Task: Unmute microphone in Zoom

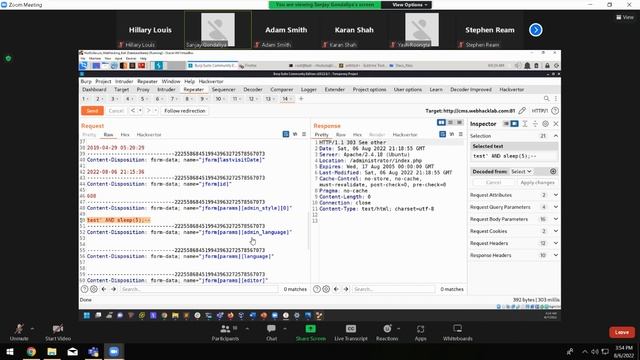Action: (19, 332)
